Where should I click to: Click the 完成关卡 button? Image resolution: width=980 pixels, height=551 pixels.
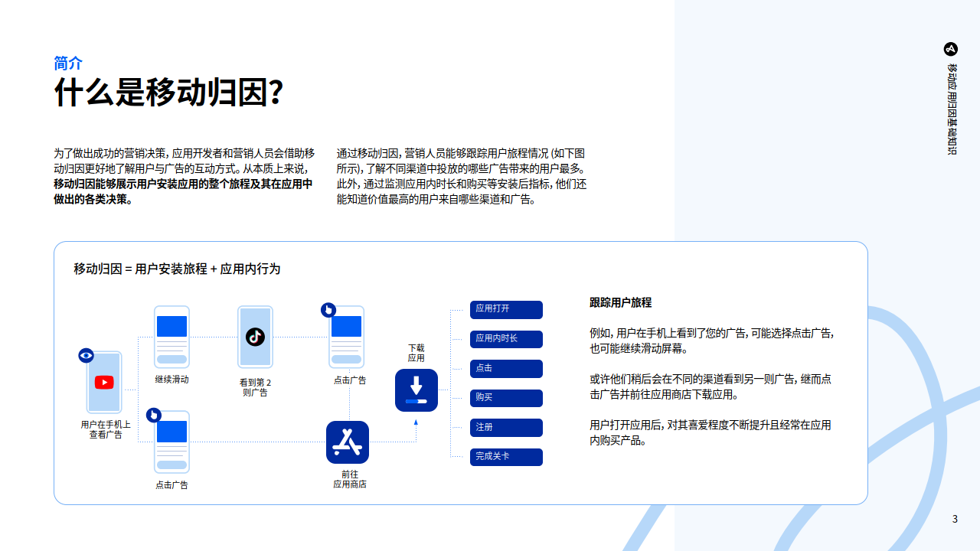(x=506, y=457)
